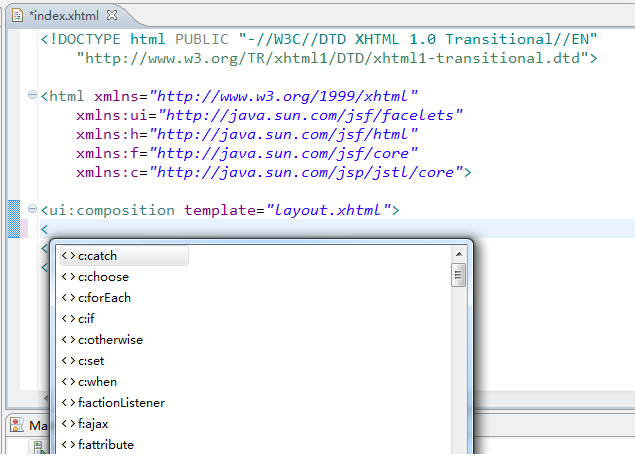Screen dimensions: 635x456
Task: Click the xmlns:h jsf/html namespace value
Action: click(283, 134)
